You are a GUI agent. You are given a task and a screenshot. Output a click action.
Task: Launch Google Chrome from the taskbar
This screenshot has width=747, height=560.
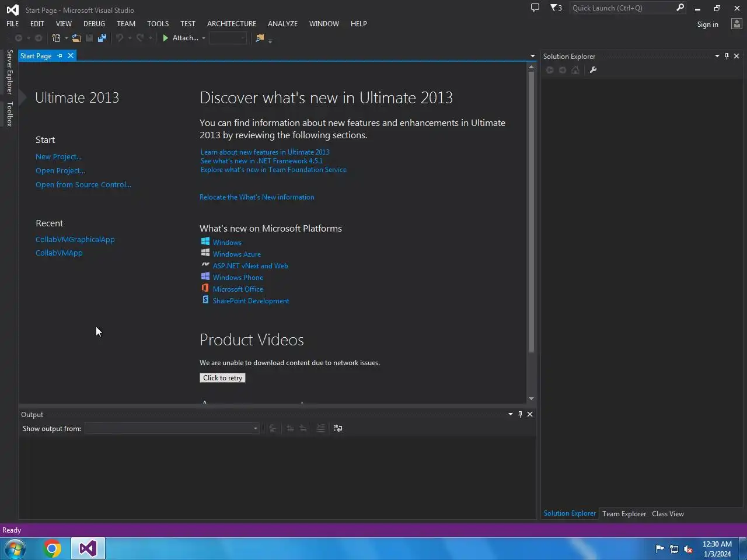point(52,548)
